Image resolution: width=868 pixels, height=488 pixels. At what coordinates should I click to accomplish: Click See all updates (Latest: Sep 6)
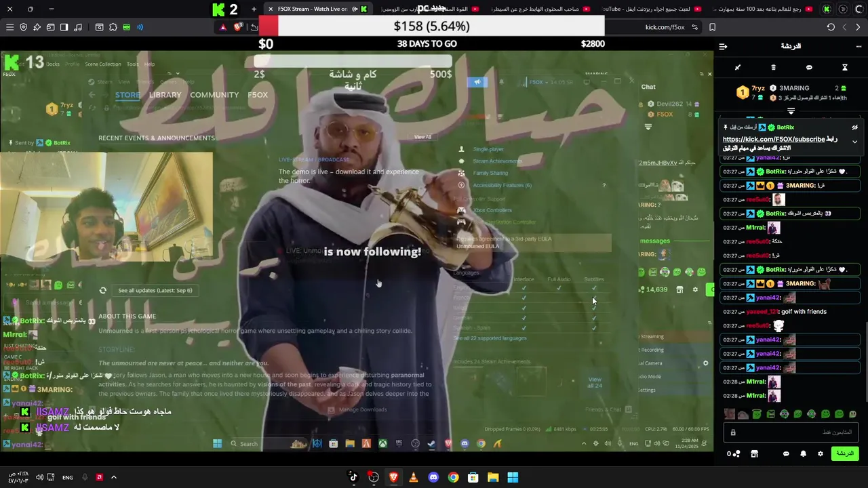pos(155,290)
